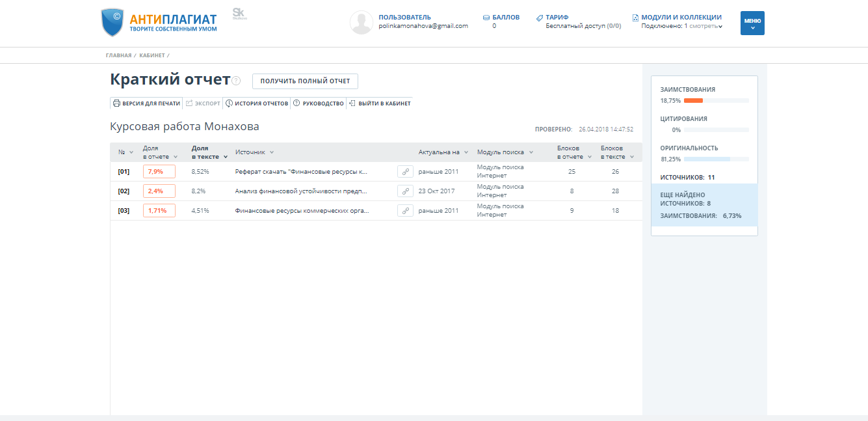
Task: Go to Главная breadcrumb link
Action: click(x=118, y=55)
